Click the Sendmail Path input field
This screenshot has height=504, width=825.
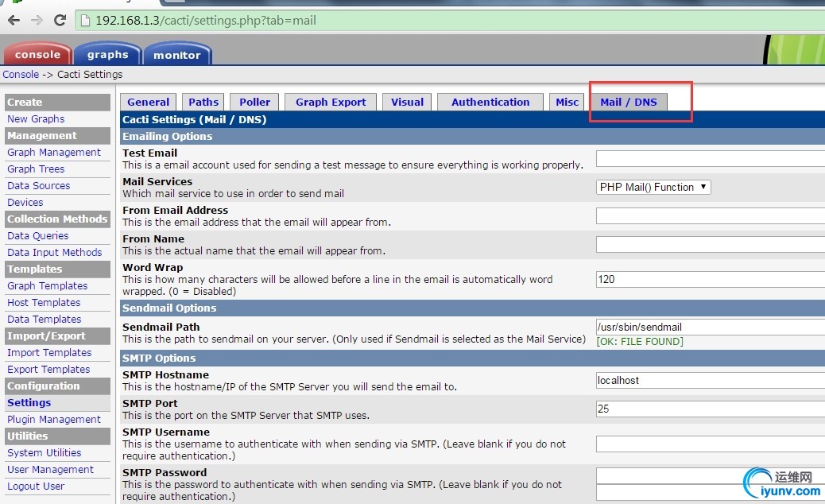point(711,327)
